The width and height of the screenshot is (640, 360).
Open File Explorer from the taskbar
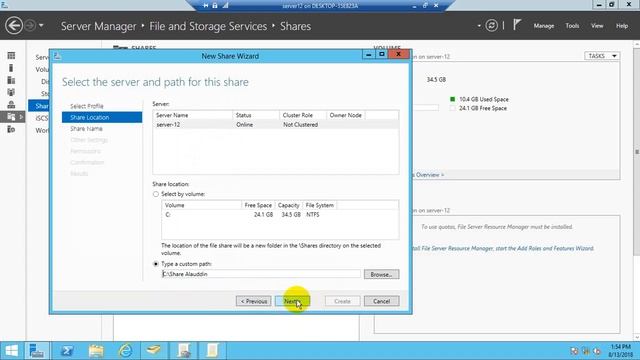pos(96,351)
